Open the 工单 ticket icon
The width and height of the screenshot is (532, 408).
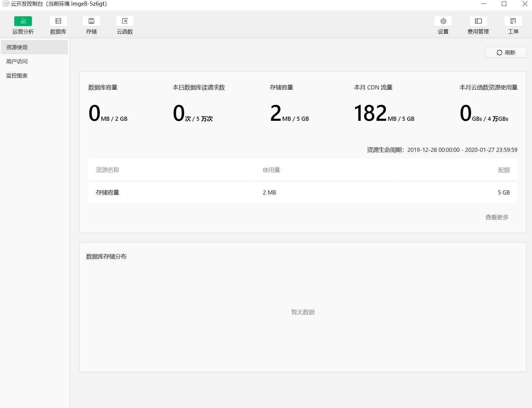pyautogui.click(x=513, y=21)
